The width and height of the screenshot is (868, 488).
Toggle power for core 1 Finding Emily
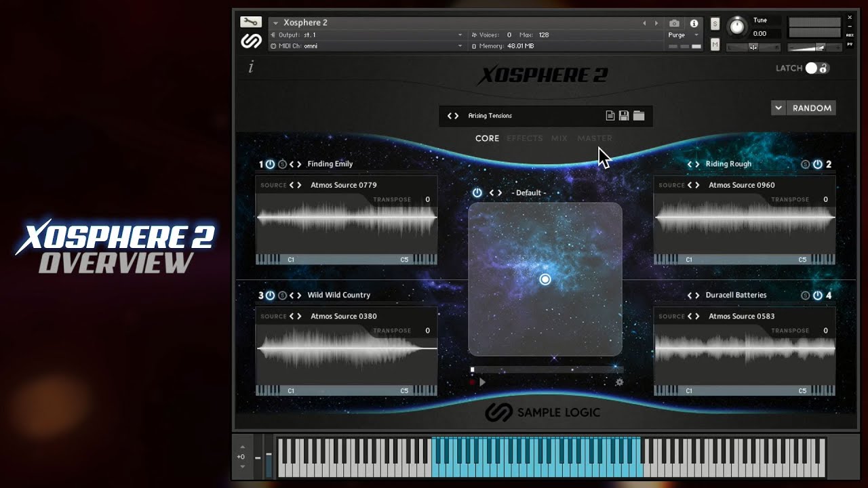[270, 164]
